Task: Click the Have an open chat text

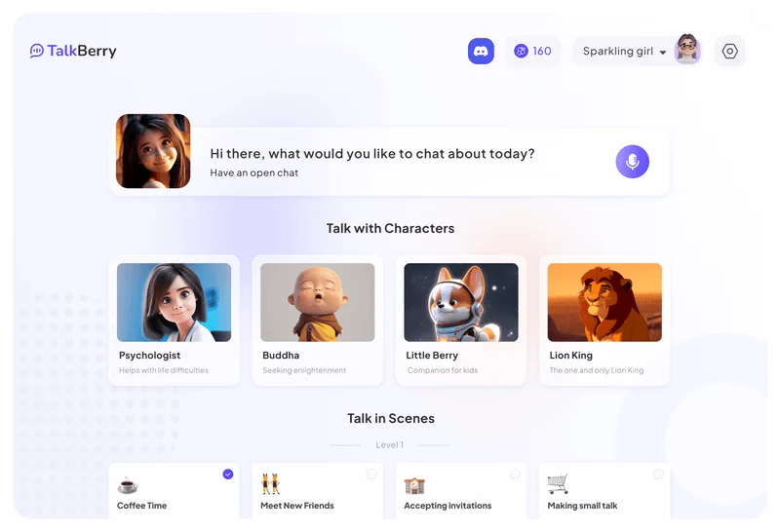Action: pyautogui.click(x=254, y=173)
